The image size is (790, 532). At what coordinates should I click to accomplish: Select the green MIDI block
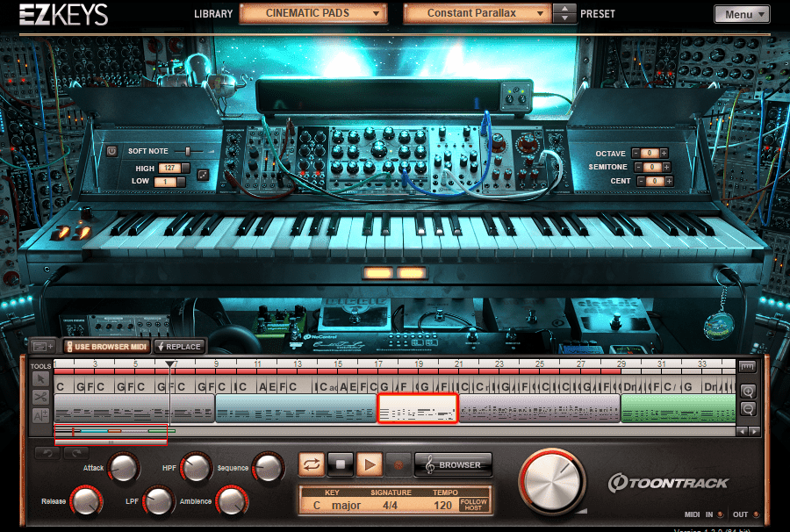click(x=679, y=408)
